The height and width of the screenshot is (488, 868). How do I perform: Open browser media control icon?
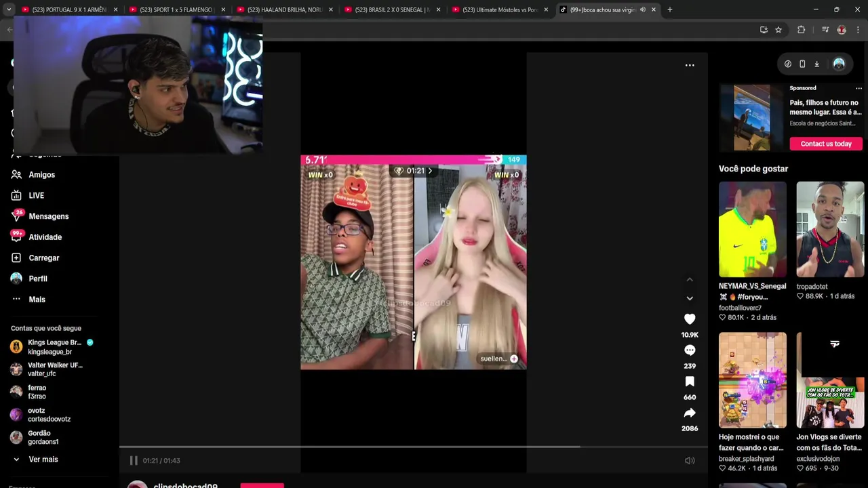[x=825, y=30]
